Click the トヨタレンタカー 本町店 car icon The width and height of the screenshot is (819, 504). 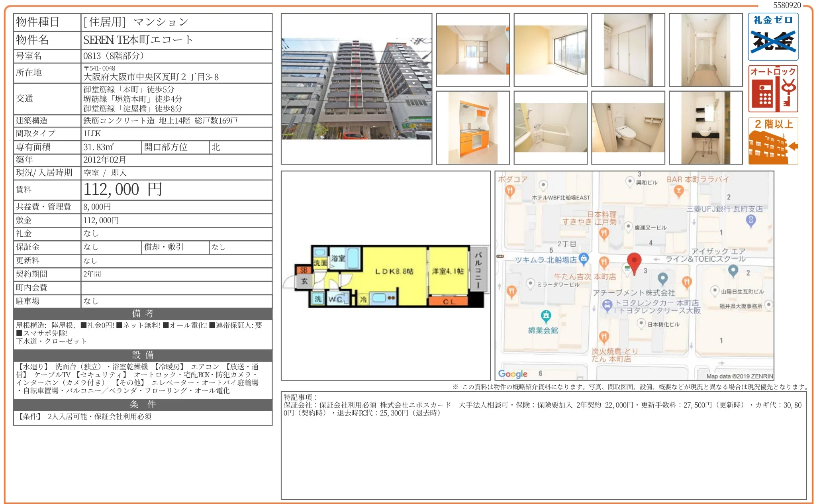point(607,305)
